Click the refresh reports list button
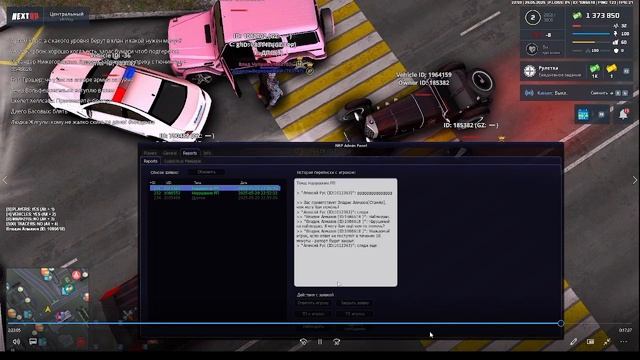 pos(207,172)
